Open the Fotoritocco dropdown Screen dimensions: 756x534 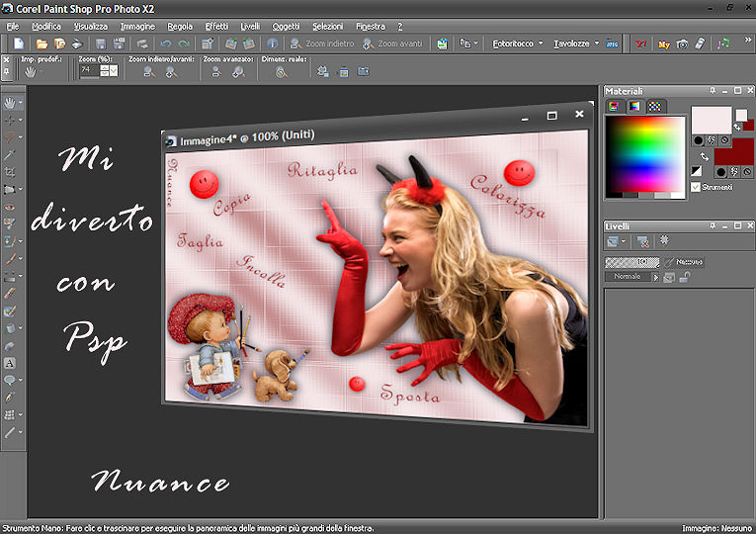[514, 44]
